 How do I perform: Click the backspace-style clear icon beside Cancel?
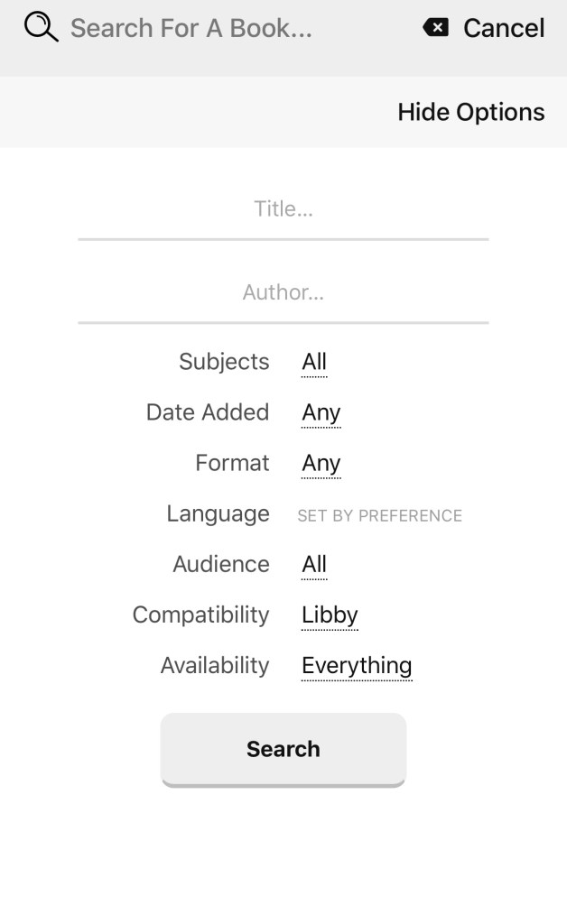(x=435, y=28)
